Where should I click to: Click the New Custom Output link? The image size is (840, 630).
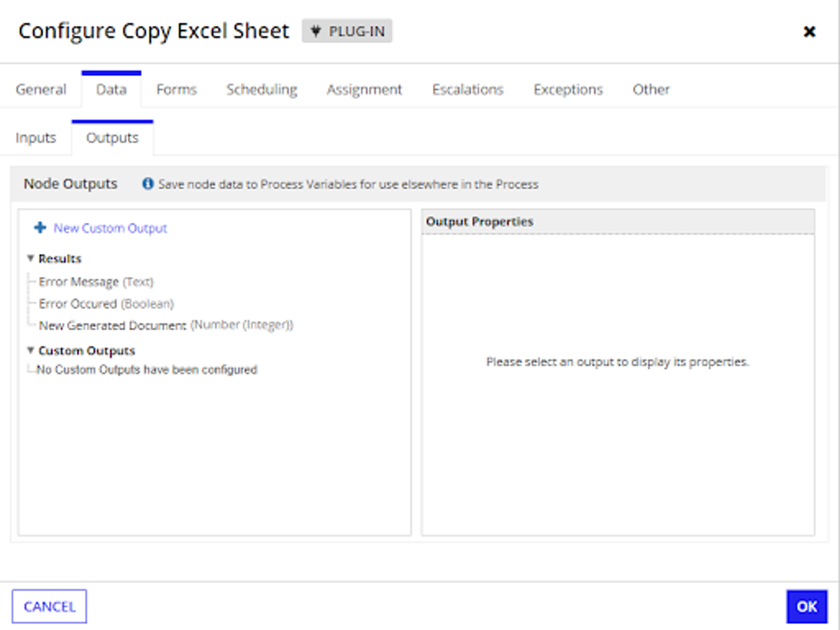pyautogui.click(x=110, y=228)
